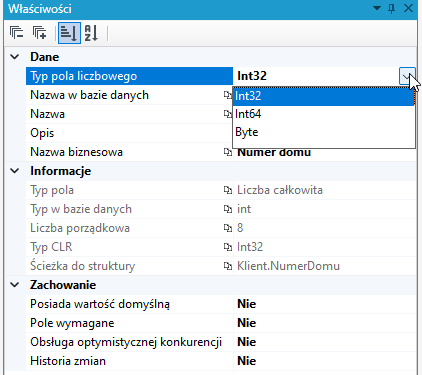Click the Zachowanie section header
The width and height of the screenshot is (422, 375).
[x=63, y=285]
